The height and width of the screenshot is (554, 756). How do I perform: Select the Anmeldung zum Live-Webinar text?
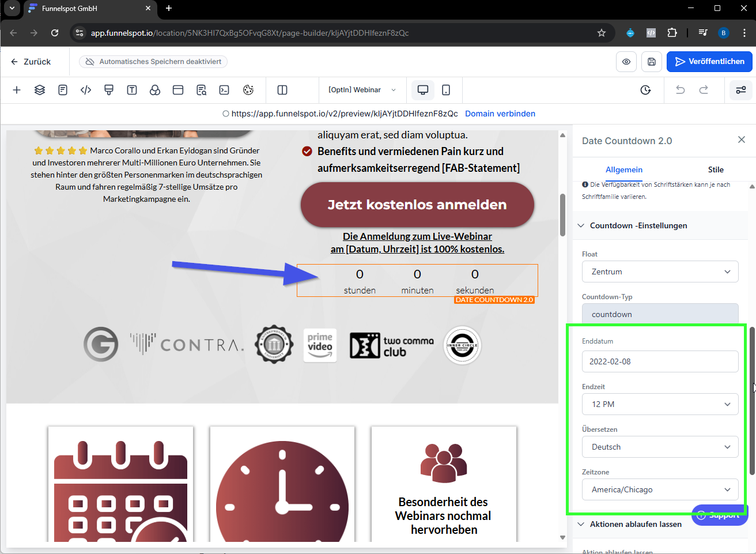pyautogui.click(x=417, y=243)
